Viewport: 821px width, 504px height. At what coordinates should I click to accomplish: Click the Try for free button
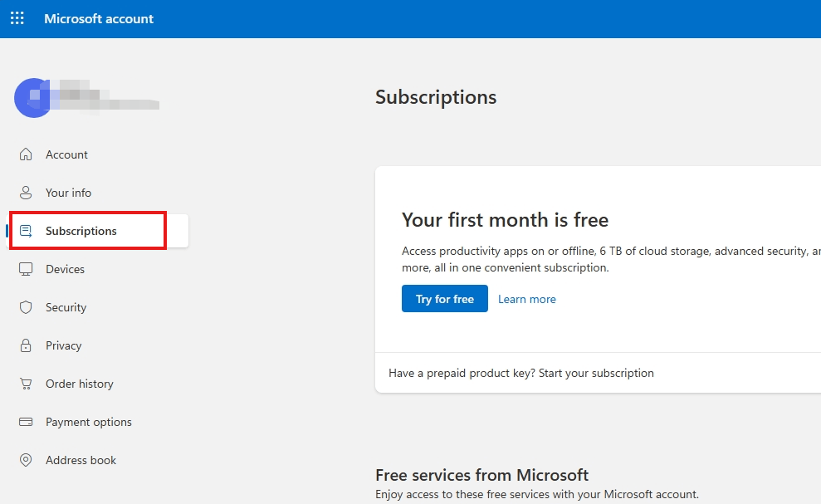point(444,299)
